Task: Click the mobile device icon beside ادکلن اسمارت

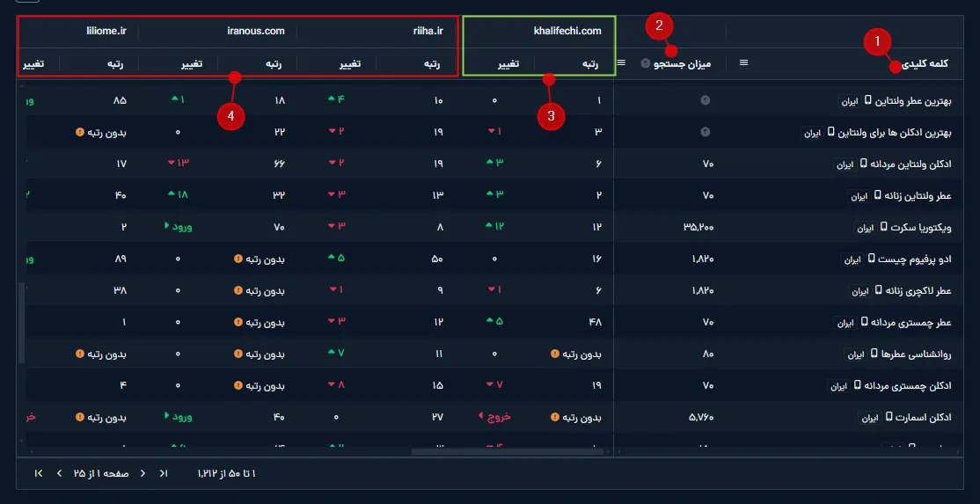Action: [889, 417]
